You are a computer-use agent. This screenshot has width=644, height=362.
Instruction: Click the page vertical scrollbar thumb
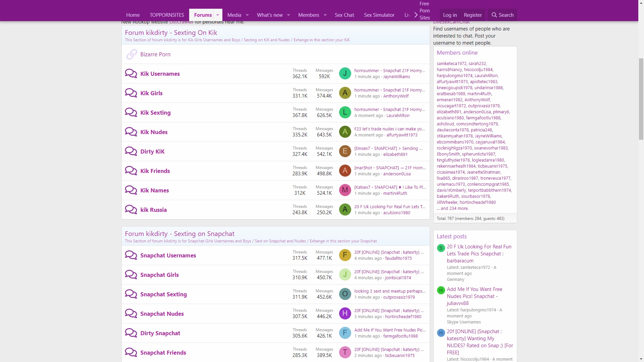coord(641,99)
